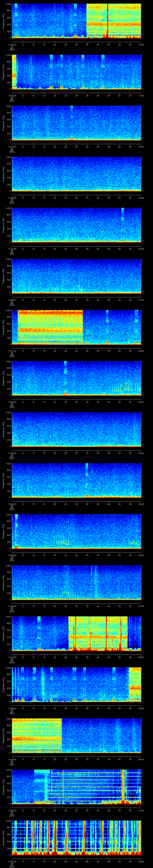The image size is (153, 868).
Task: Click the spectrogram panel starting at 9:18:00
Action: pos(77,174)
